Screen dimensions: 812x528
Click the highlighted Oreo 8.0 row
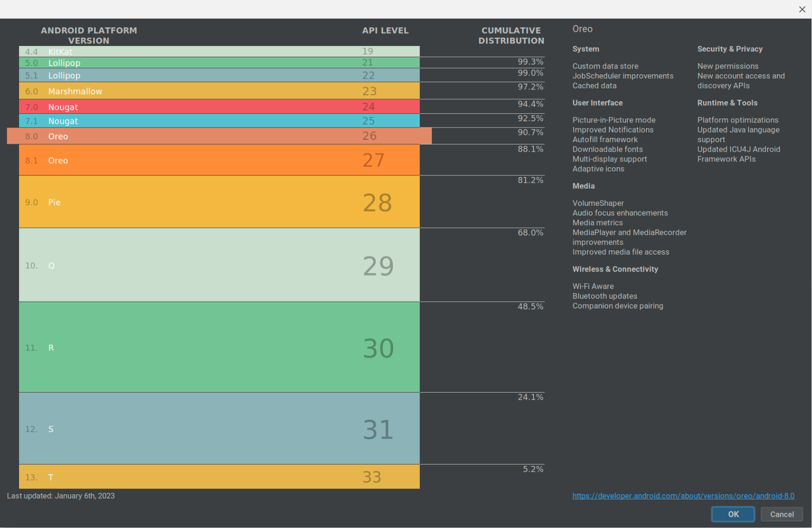219,136
